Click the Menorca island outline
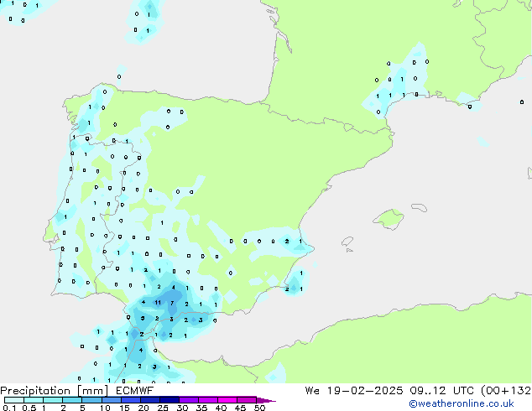 click(419, 207)
